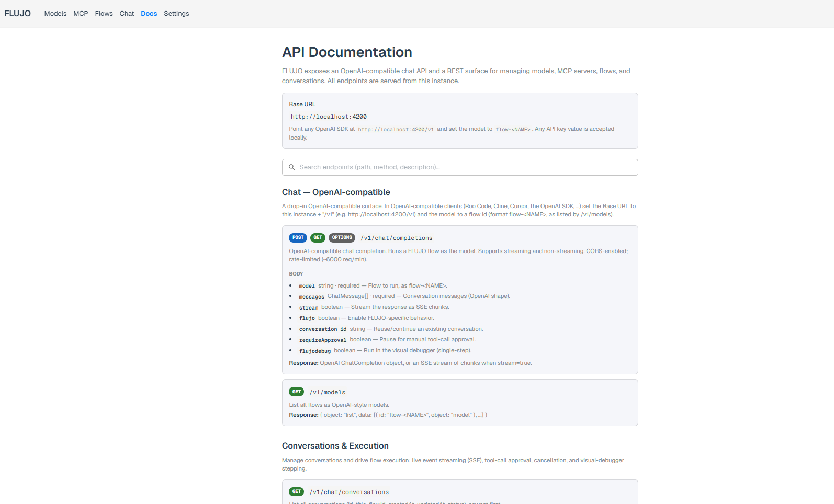Click the /v1/chat/completions endpoint path
Viewport: 834px width, 504px height.
tap(397, 238)
